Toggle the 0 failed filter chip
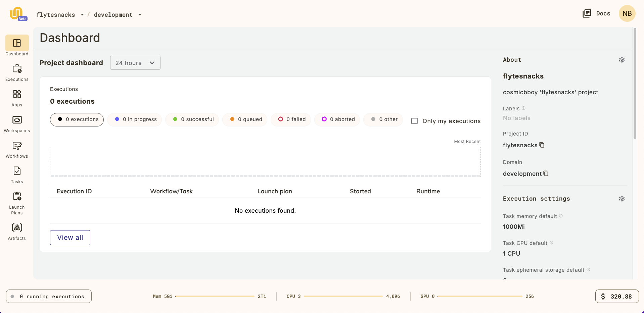Viewport: 644px width, 313px height. (x=291, y=119)
